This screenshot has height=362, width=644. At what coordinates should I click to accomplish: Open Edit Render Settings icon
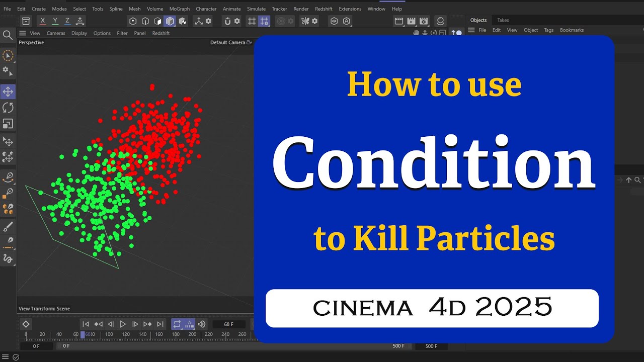coord(424,21)
